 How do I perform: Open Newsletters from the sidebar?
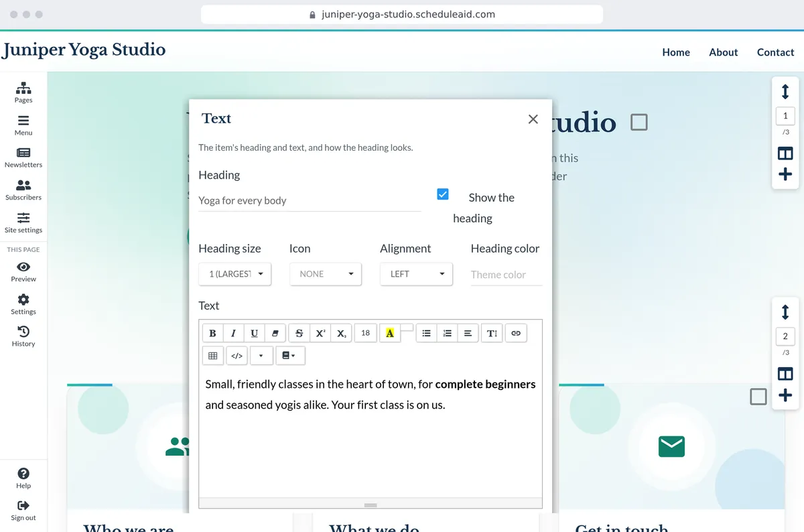click(x=23, y=157)
